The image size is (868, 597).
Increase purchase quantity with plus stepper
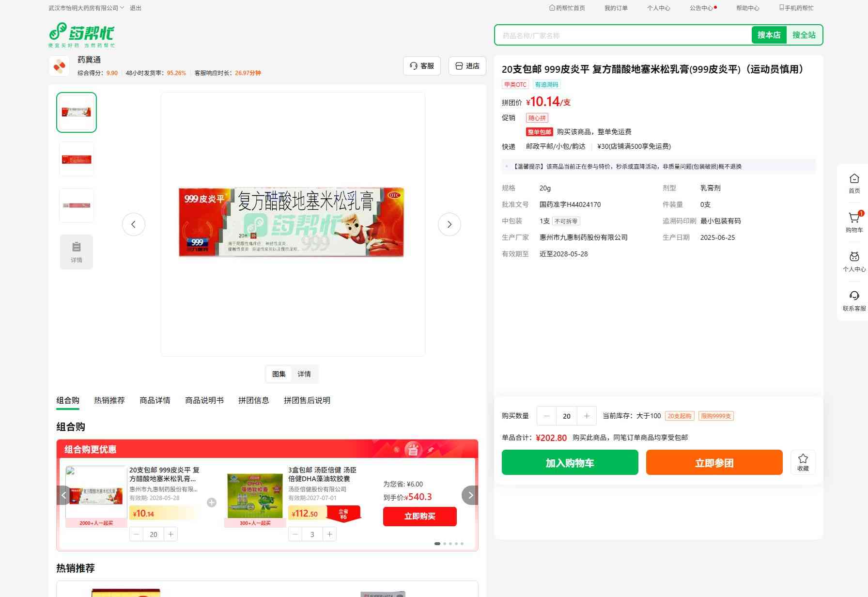(587, 416)
